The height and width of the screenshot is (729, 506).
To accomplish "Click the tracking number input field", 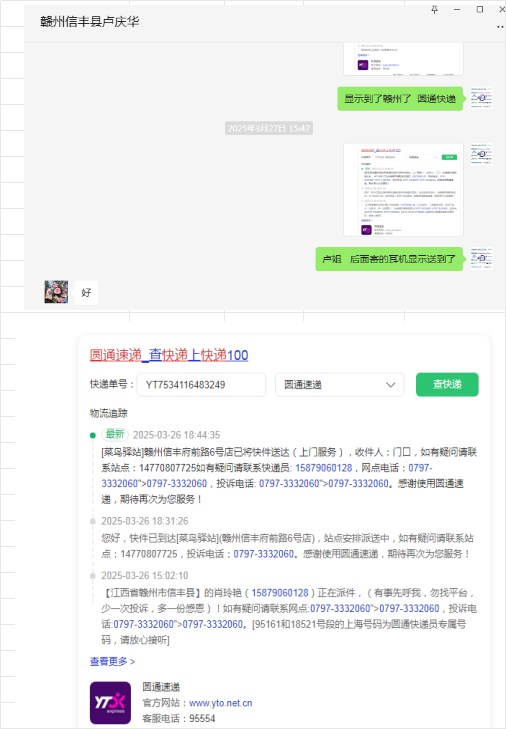I will pos(201,384).
